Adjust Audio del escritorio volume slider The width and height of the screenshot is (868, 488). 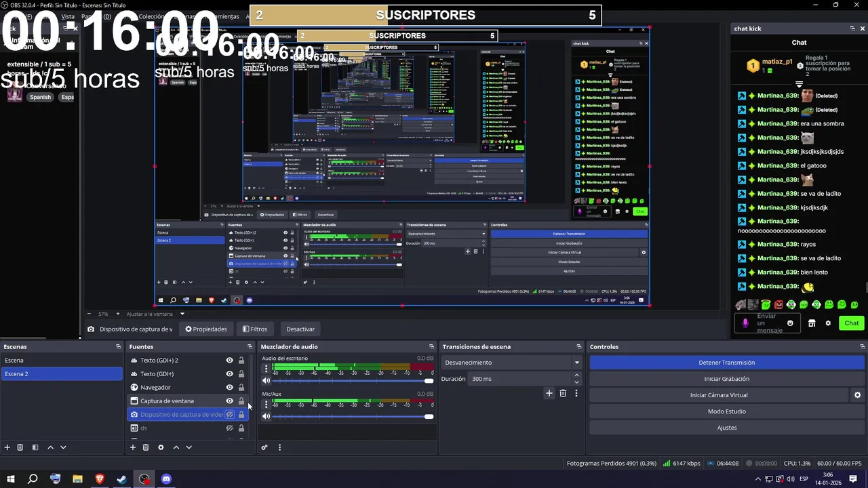pyautogui.click(x=353, y=380)
